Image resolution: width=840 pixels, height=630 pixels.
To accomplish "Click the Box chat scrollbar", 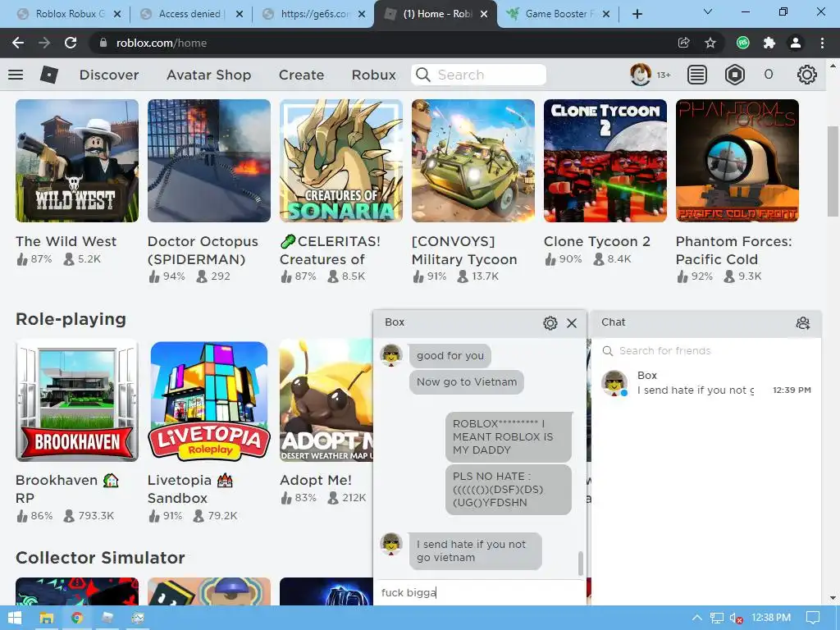I will (x=580, y=563).
